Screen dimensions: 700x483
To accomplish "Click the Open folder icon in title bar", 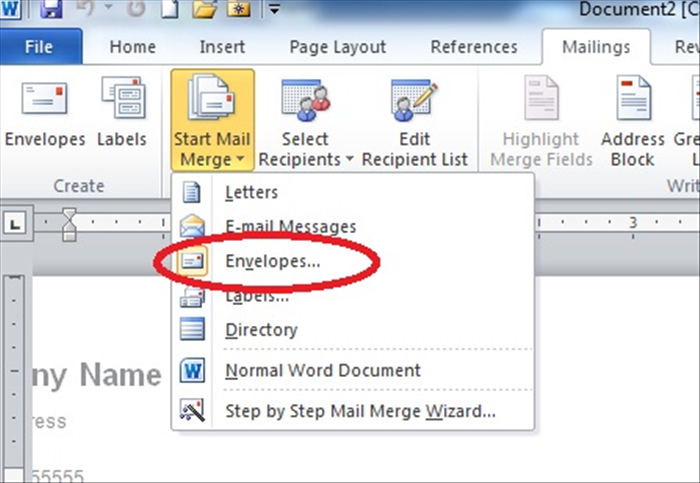I will tap(204, 8).
